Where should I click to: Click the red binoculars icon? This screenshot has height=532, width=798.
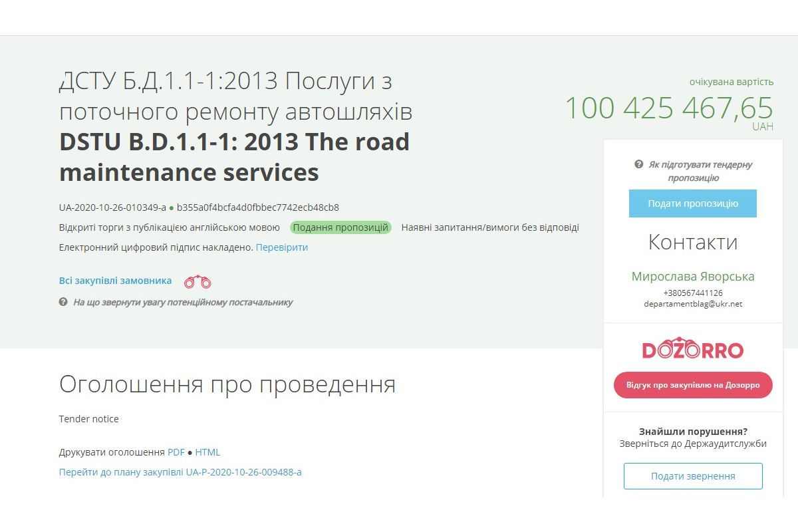[x=198, y=282]
